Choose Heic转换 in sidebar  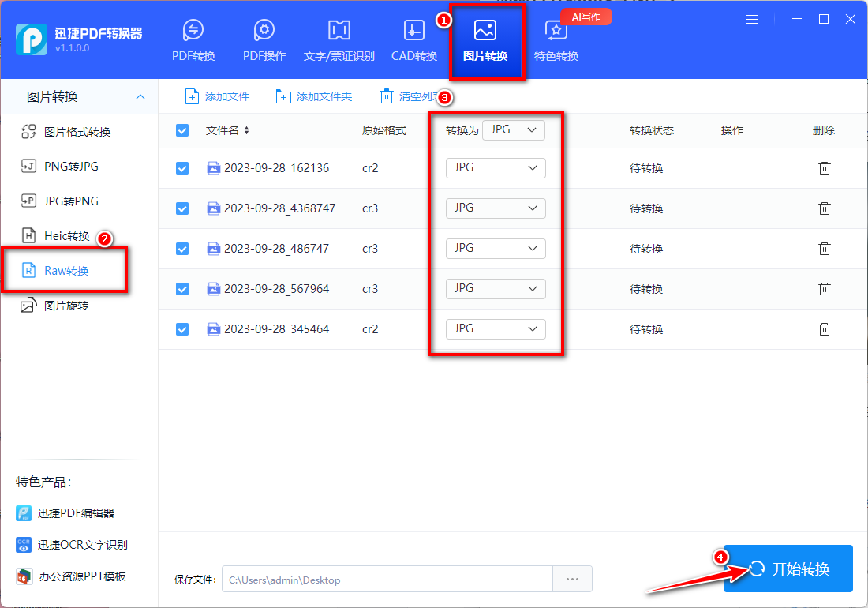coord(55,236)
